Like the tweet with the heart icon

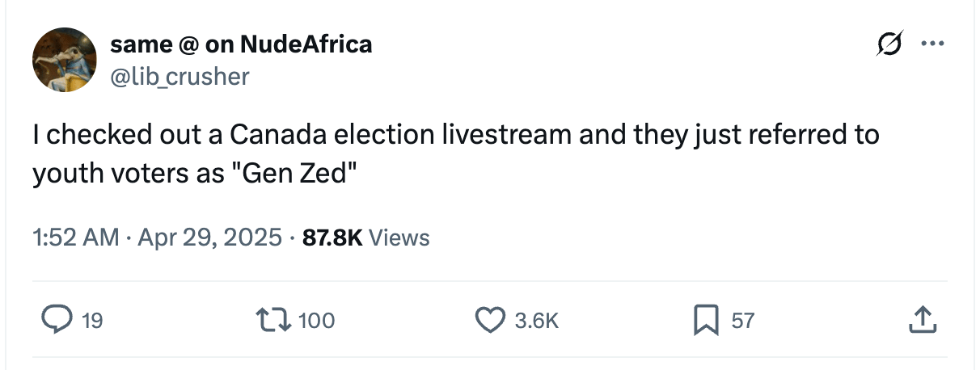[489, 321]
